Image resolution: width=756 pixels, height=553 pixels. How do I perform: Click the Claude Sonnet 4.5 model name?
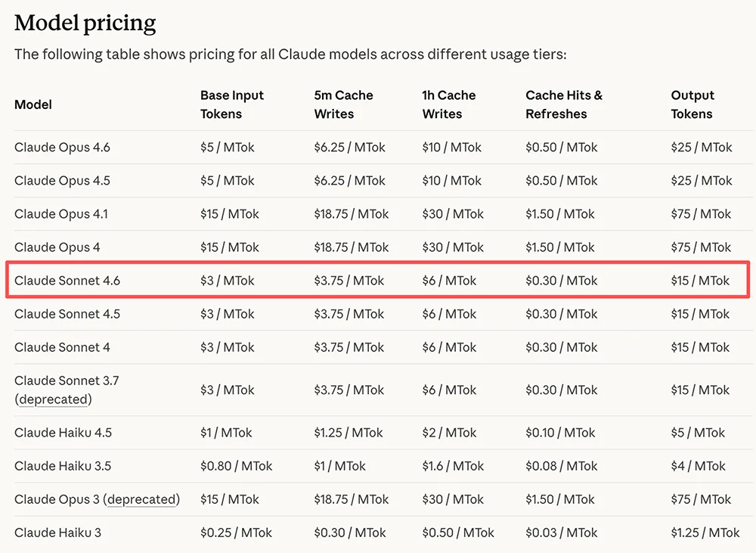tap(67, 314)
